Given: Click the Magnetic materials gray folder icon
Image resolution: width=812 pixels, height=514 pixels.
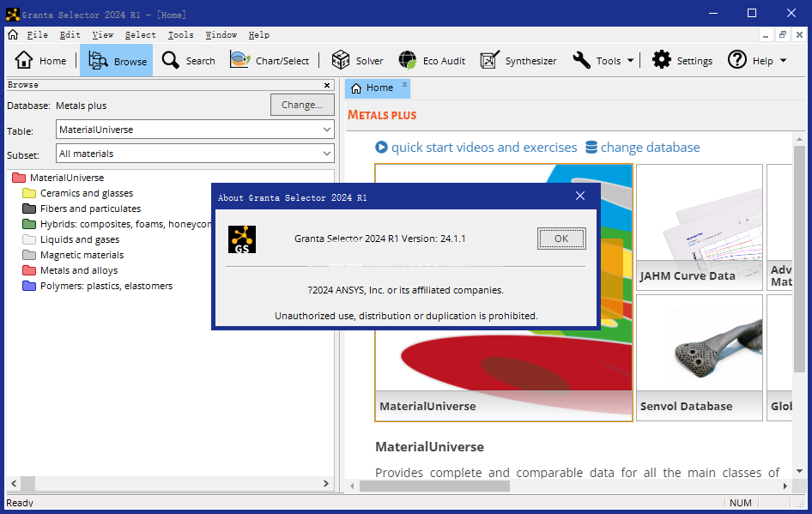Looking at the screenshot, I should [x=29, y=255].
